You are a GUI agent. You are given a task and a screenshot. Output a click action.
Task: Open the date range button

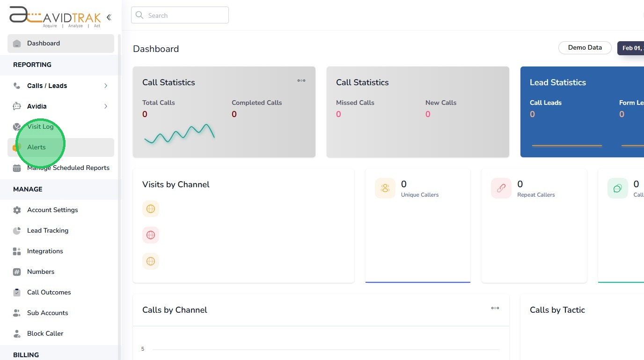(x=632, y=48)
